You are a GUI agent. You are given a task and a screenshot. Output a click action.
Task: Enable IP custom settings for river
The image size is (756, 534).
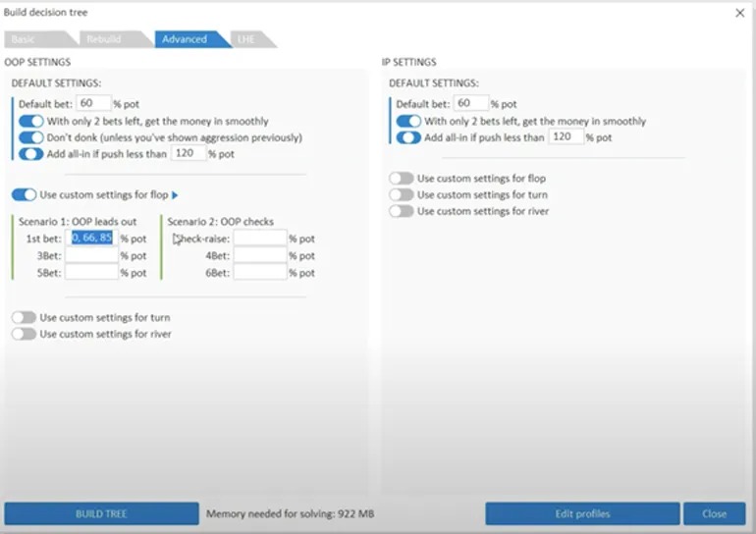click(x=401, y=211)
